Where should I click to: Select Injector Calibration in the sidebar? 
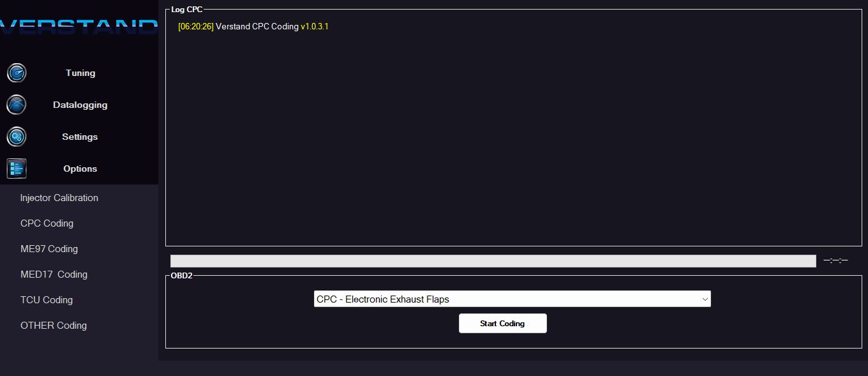coord(59,198)
